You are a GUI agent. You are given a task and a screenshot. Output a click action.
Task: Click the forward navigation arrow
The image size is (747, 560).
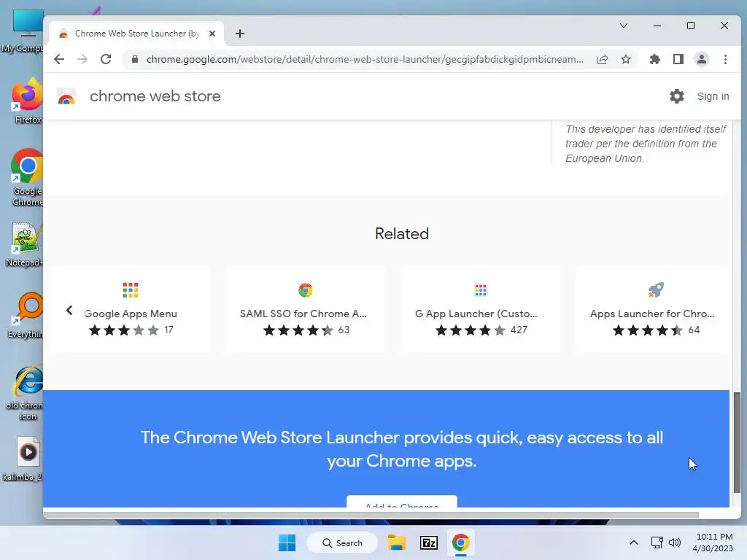click(82, 59)
